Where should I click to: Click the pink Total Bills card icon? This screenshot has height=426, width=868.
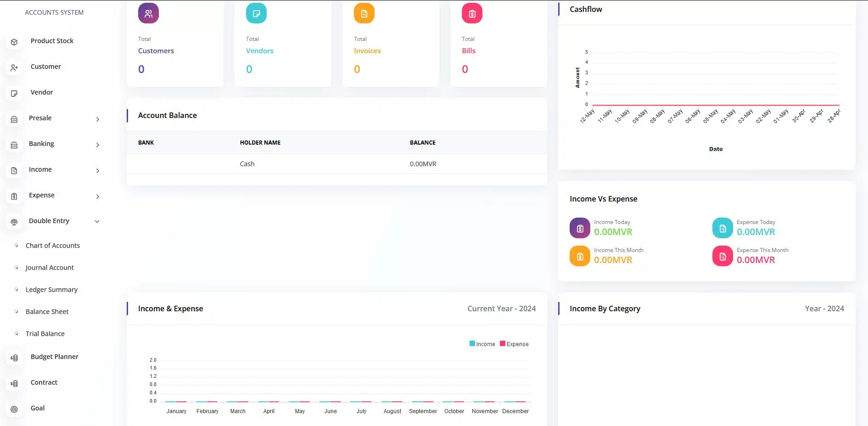pos(472,13)
